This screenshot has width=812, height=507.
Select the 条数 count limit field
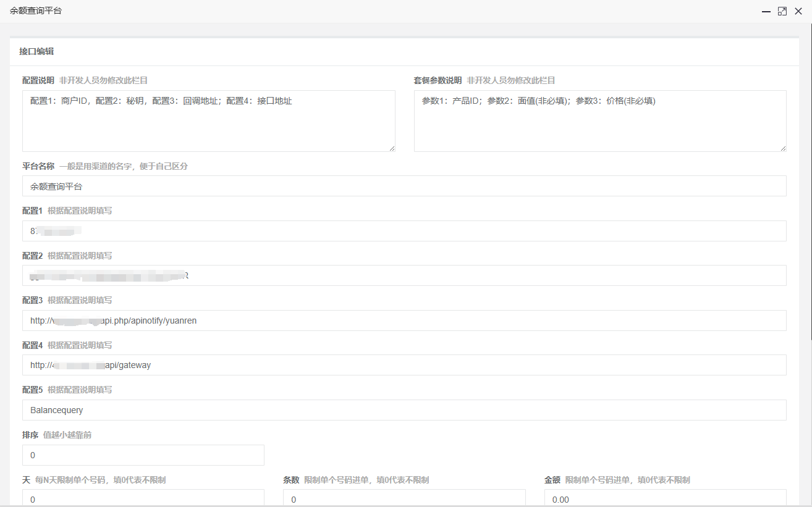pyautogui.click(x=404, y=498)
